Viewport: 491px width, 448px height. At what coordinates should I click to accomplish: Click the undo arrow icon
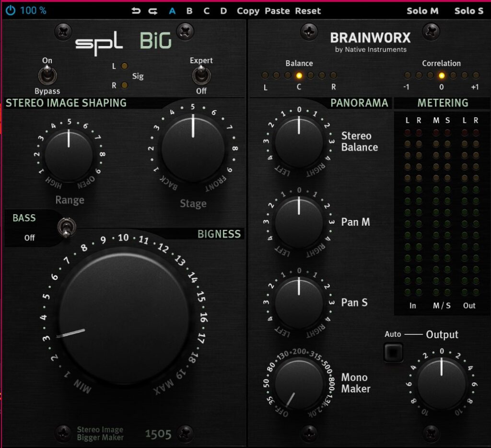[x=136, y=11]
